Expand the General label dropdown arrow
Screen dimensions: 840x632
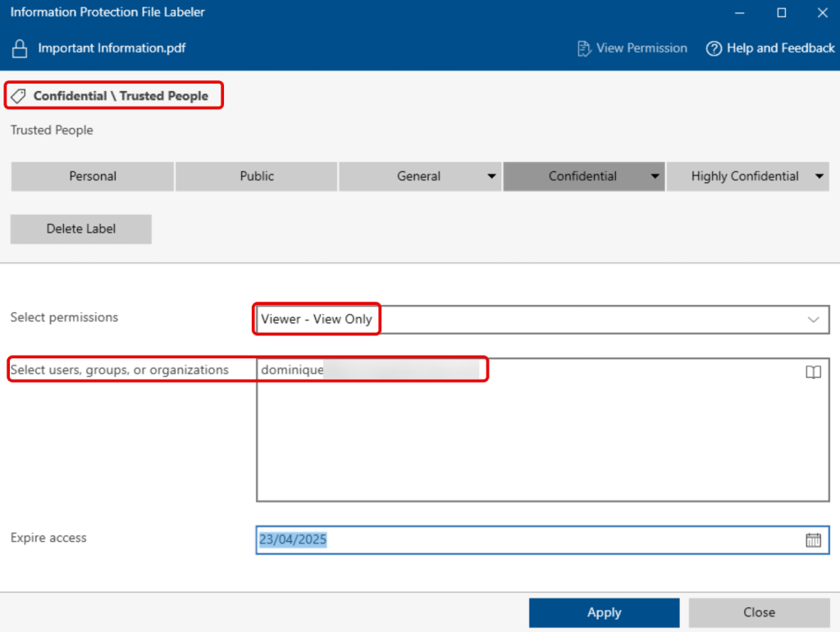click(x=491, y=176)
